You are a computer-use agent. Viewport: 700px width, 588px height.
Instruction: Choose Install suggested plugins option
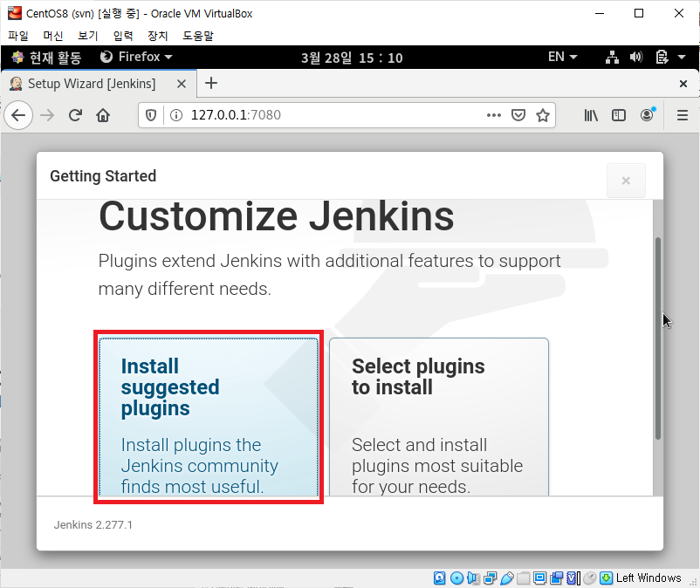(x=209, y=417)
